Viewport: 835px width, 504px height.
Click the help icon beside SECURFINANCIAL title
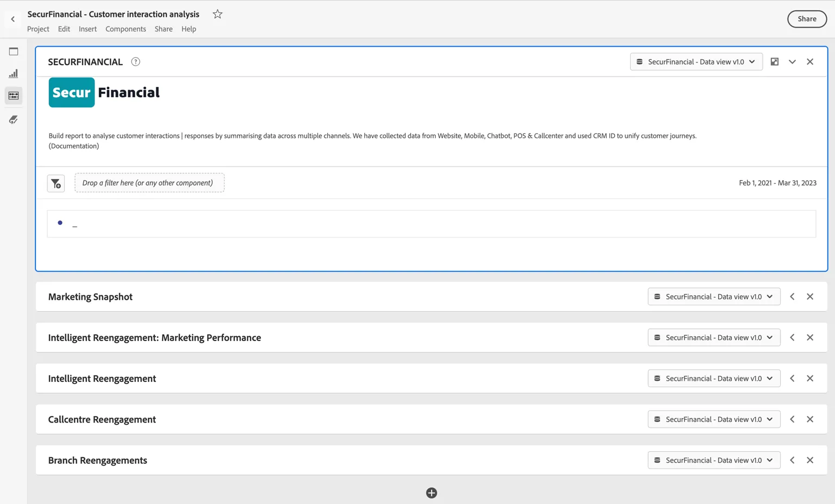tap(136, 62)
